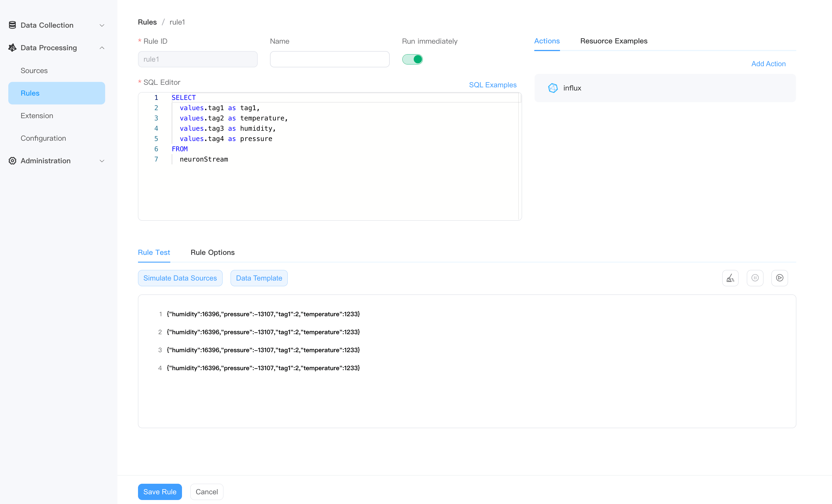This screenshot has width=832, height=504.
Task: Collapse the Data Processing menu
Action: coord(102,48)
